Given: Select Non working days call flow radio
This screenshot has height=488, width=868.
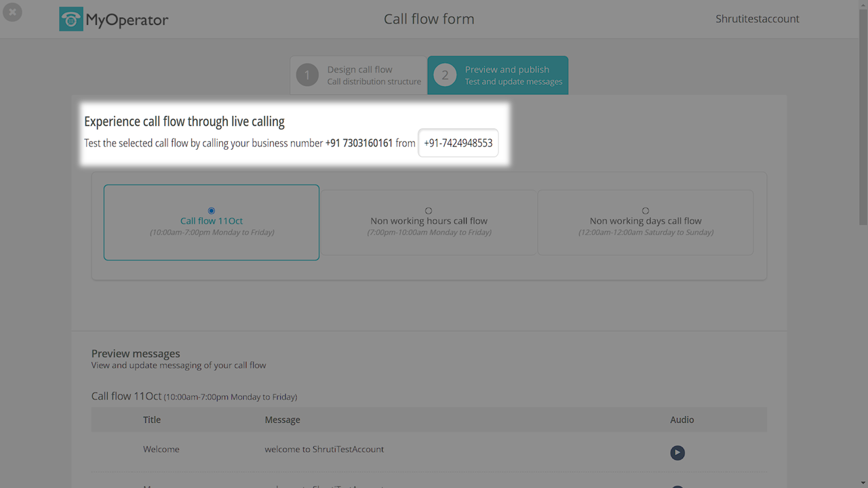Looking at the screenshot, I should pos(646,211).
